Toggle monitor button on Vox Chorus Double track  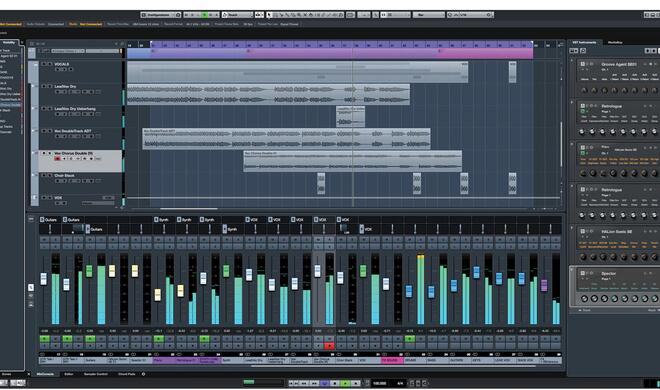(x=64, y=159)
